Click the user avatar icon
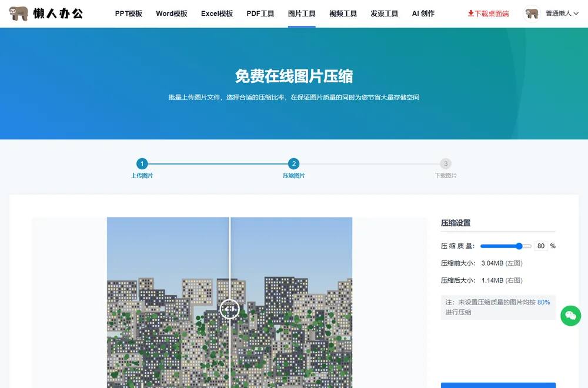The height and width of the screenshot is (388, 588). pyautogui.click(x=532, y=14)
